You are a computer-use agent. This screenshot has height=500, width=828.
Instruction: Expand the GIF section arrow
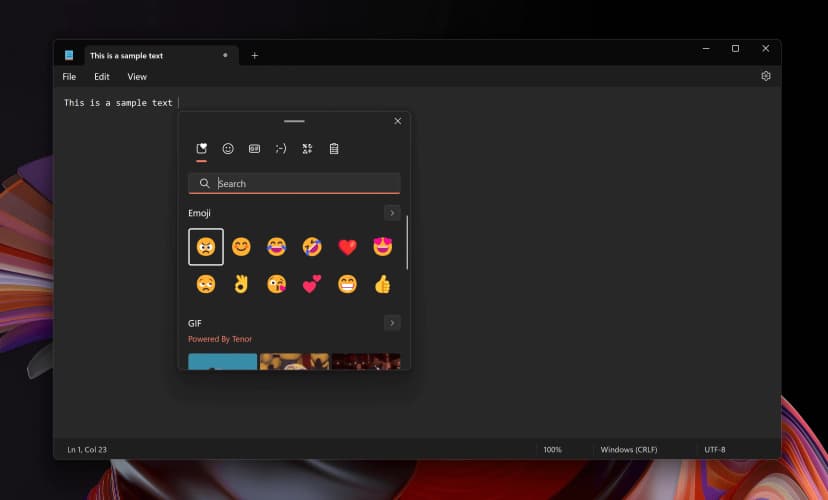coord(392,323)
